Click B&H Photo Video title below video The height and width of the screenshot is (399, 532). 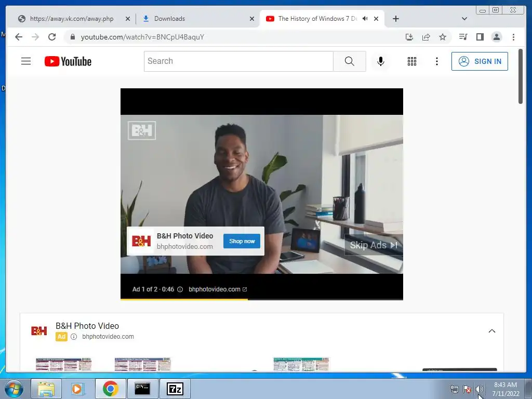click(x=87, y=326)
